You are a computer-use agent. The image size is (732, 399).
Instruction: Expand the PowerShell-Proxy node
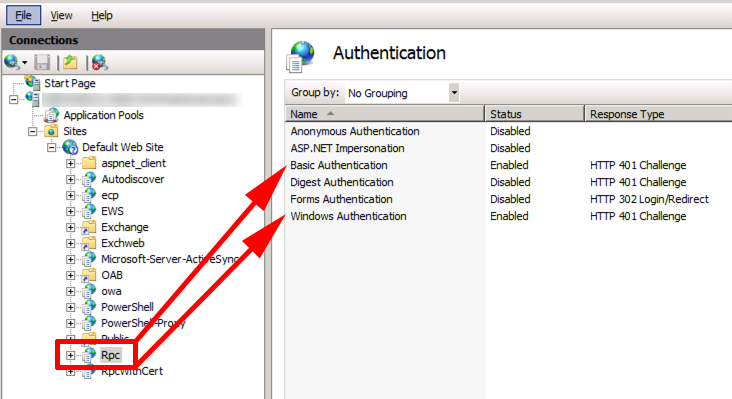coord(70,323)
